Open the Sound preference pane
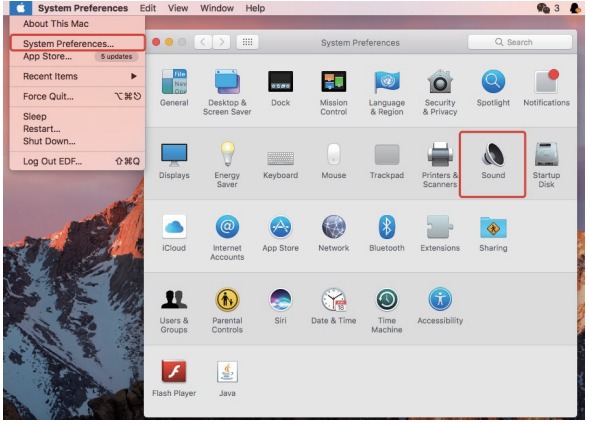This screenshot has width=589, height=424. [x=493, y=162]
